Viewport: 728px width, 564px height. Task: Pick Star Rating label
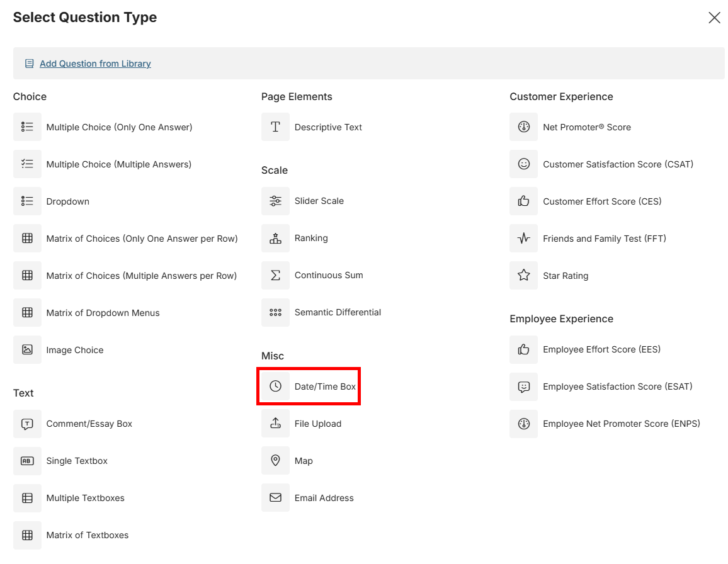point(566,276)
